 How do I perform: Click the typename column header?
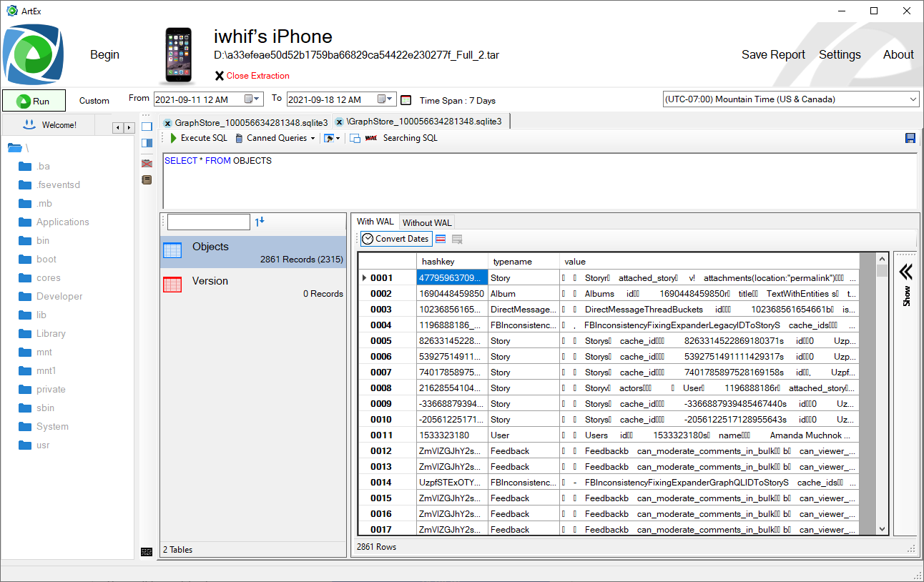524,261
